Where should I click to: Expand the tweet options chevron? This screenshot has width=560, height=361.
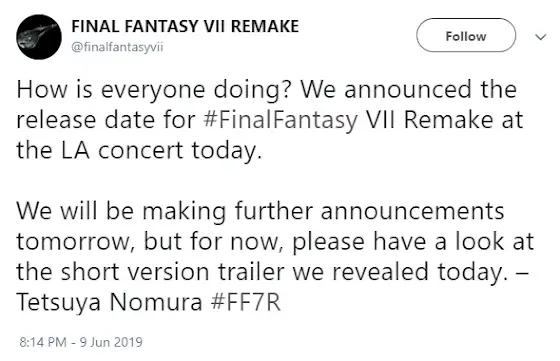coord(541,37)
